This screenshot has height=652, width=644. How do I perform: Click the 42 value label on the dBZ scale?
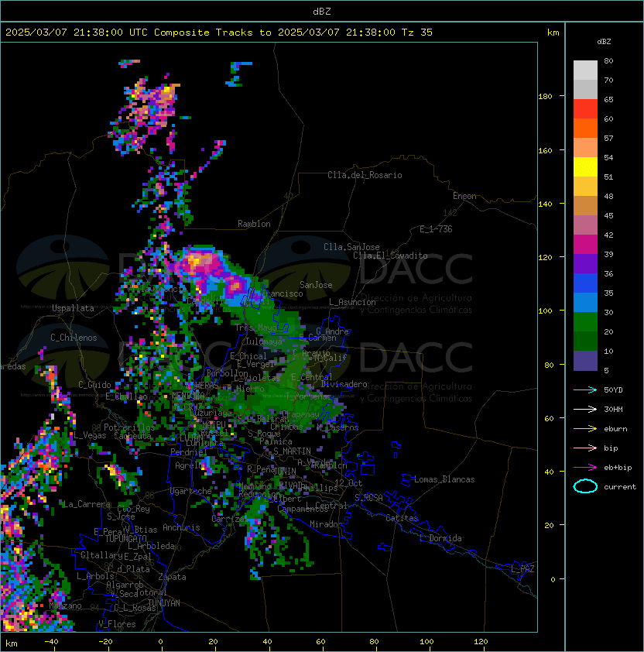coord(608,235)
